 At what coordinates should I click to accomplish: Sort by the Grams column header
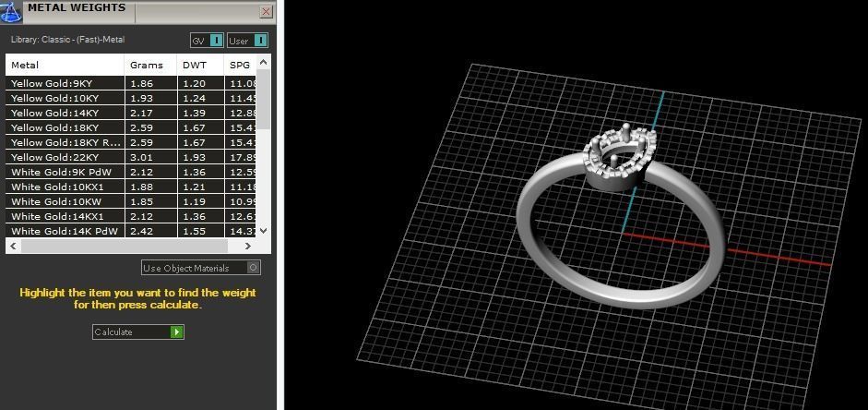pyautogui.click(x=150, y=65)
